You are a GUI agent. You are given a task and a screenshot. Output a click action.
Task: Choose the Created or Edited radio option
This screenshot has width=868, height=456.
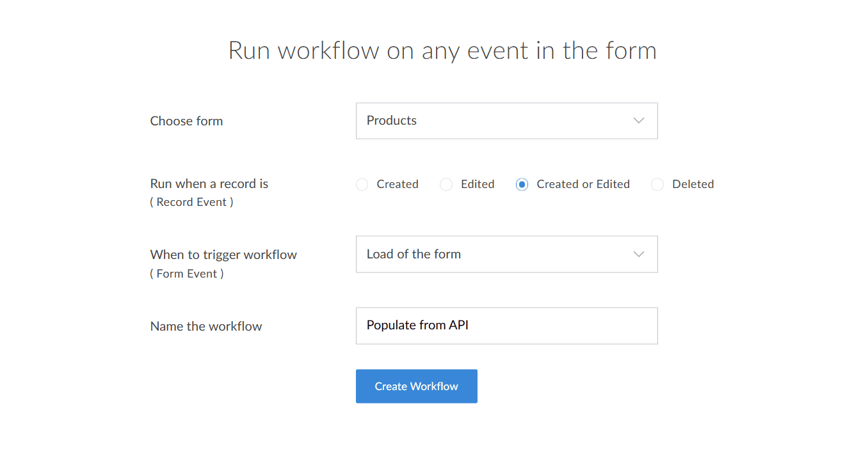(x=522, y=185)
